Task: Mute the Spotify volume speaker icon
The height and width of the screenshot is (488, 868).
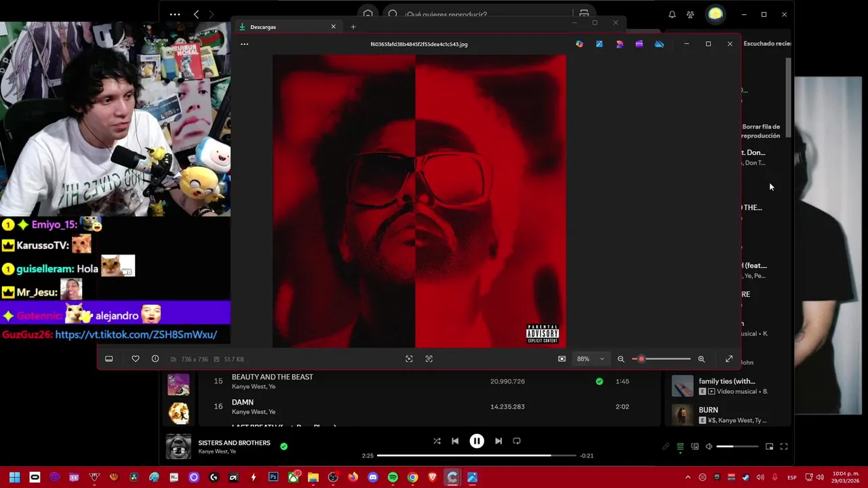Action: (x=709, y=447)
